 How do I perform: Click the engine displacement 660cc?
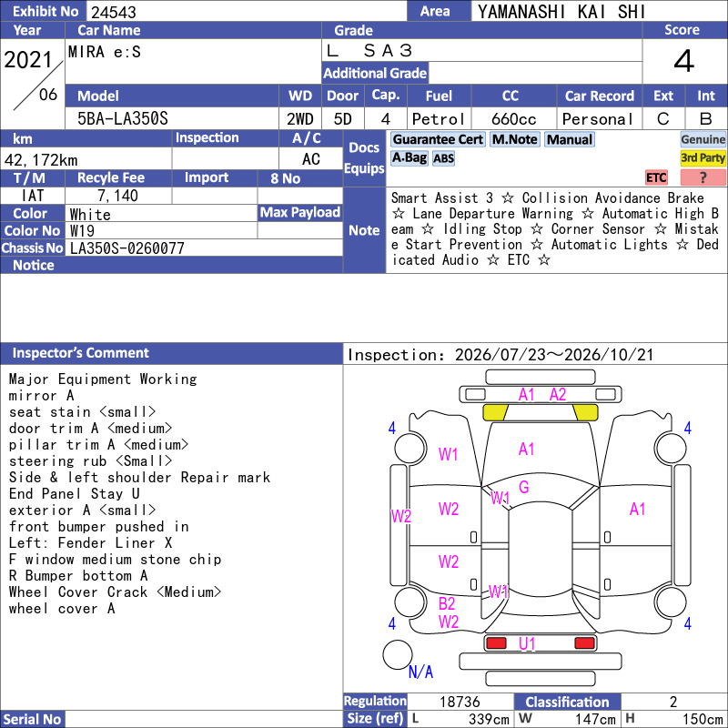tap(514, 119)
